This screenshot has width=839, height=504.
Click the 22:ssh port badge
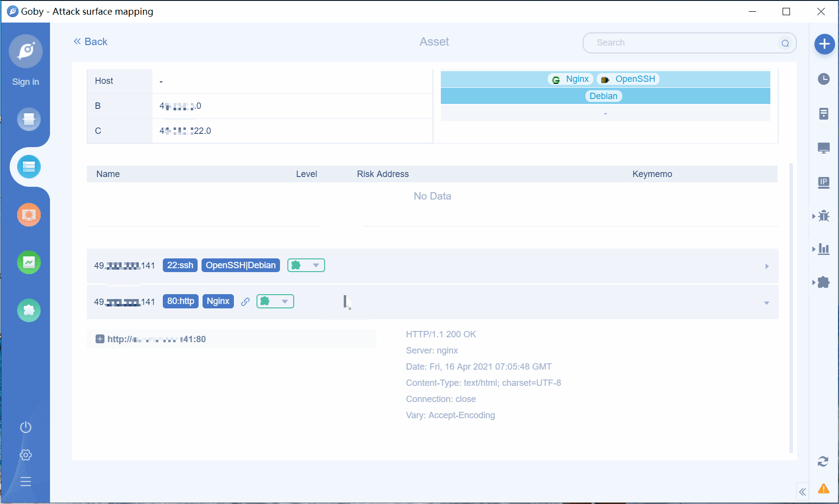180,265
